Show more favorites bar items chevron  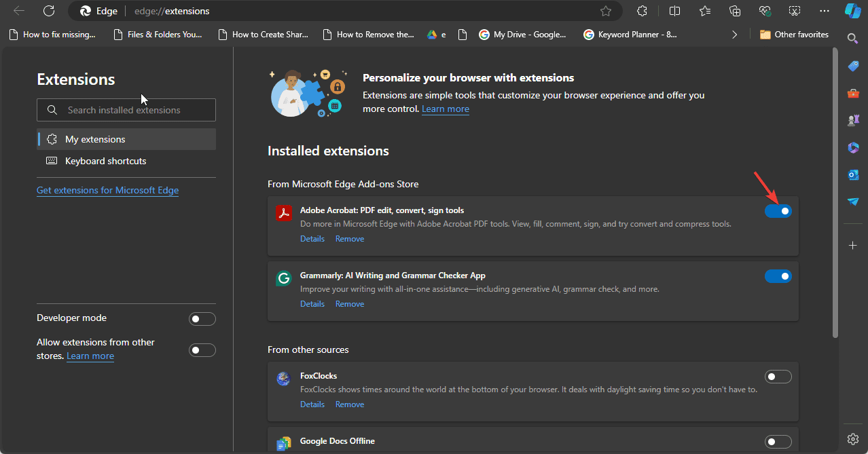coord(734,35)
